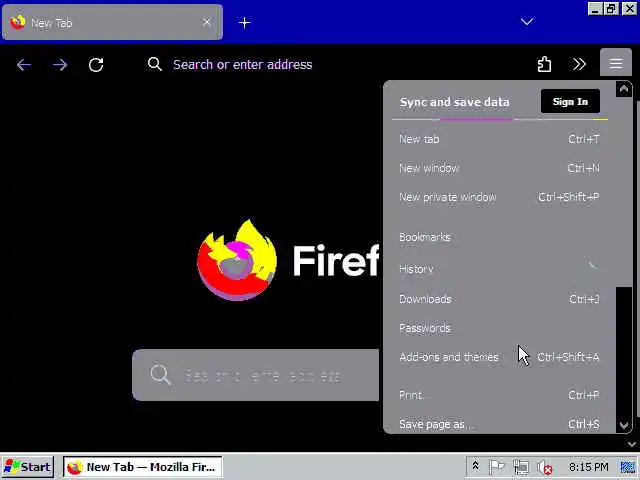Show more tools overflow chevron
The width and height of the screenshot is (640, 480).
[579, 64]
